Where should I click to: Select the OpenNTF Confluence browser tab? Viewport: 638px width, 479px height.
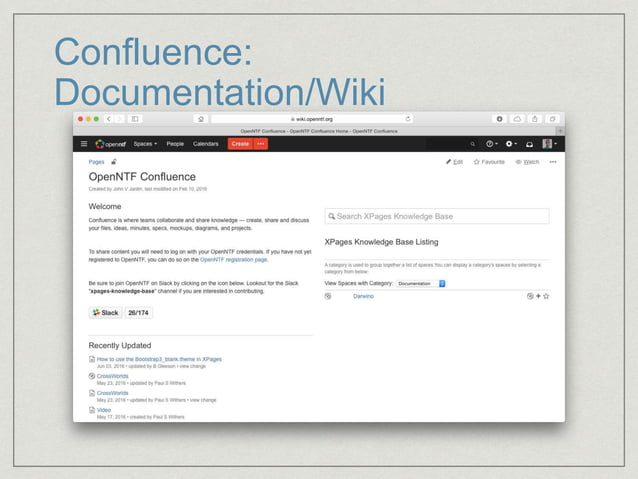point(319,131)
